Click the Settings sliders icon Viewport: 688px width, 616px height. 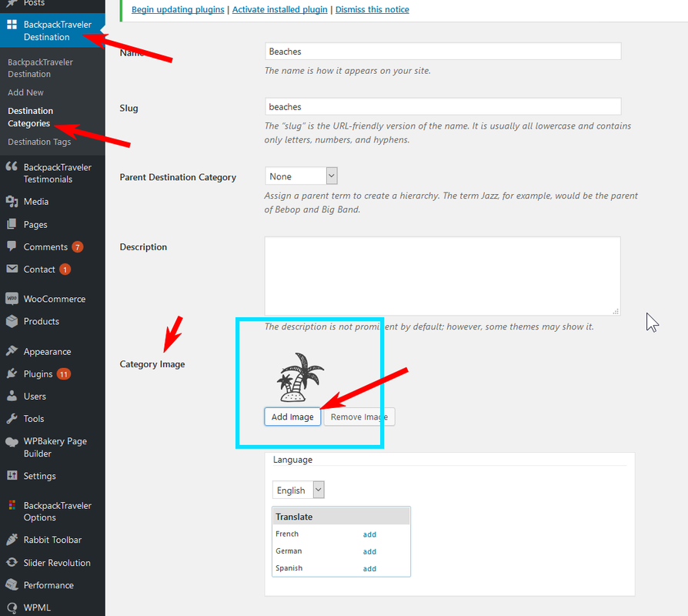click(12, 476)
